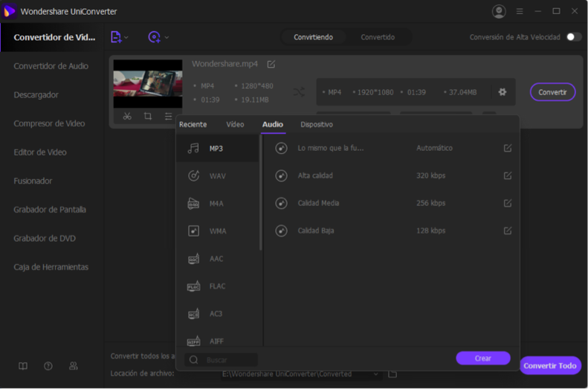The width and height of the screenshot is (588, 389).
Task: Open the Dispositivo tab
Action: [x=317, y=124]
